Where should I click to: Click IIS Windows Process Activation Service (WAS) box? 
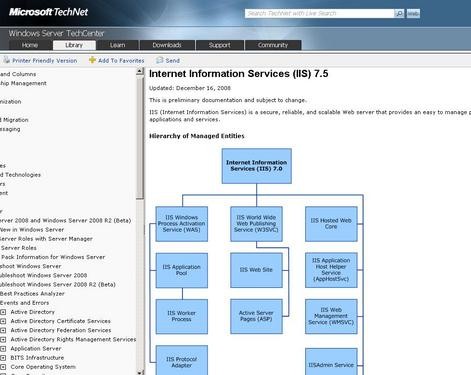tap(182, 224)
